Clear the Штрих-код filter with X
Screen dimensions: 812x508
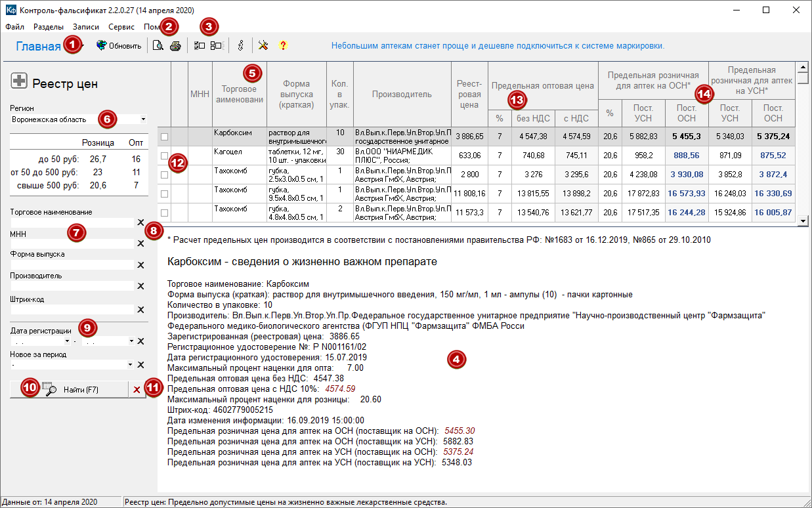click(140, 309)
